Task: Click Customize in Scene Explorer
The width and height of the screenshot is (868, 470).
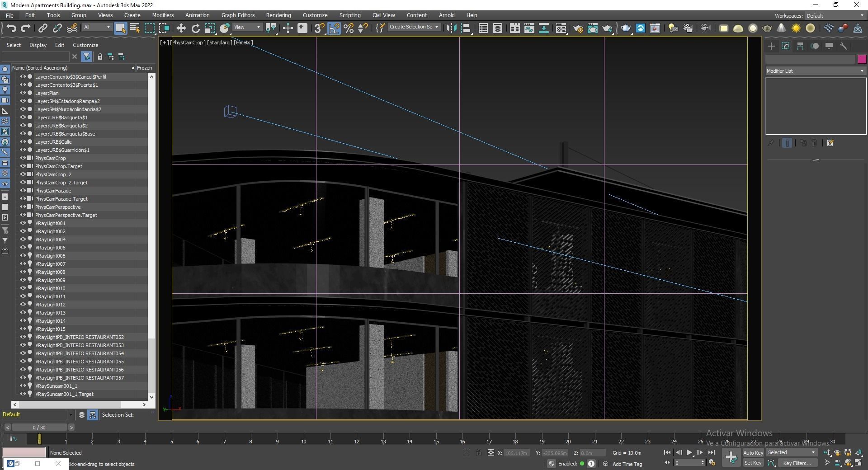Action: tap(85, 45)
